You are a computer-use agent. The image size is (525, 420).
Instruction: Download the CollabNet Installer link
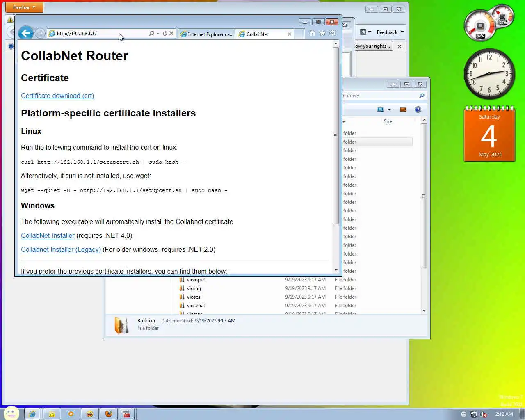48,235
